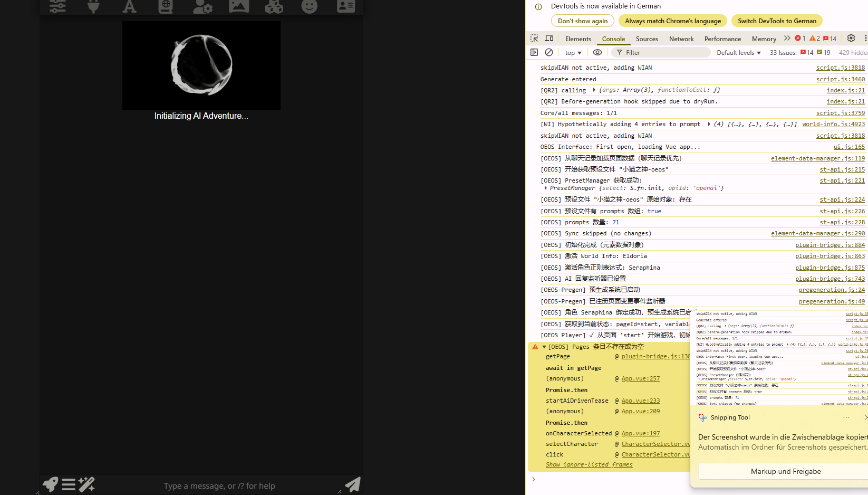
Task: Click the AI Adventure loading thumbnail
Action: click(x=201, y=65)
